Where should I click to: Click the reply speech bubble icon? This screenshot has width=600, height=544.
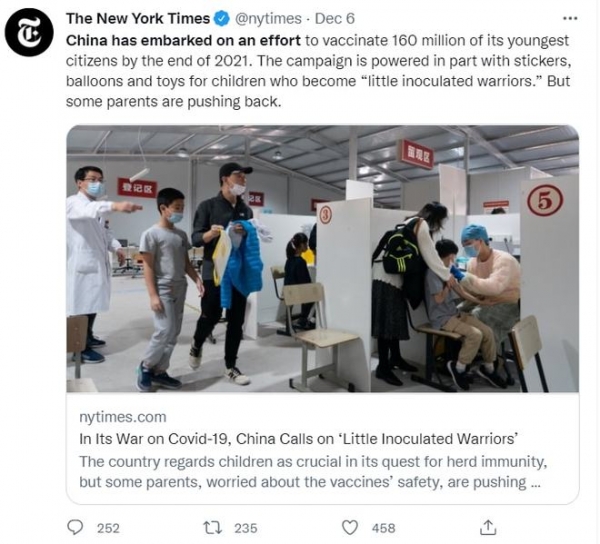(75, 527)
